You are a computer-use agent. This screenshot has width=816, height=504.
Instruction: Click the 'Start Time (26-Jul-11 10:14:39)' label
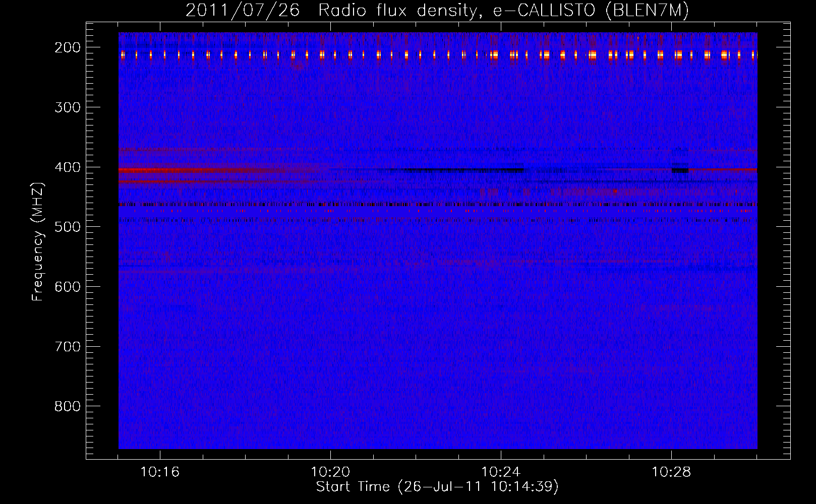tap(437, 487)
